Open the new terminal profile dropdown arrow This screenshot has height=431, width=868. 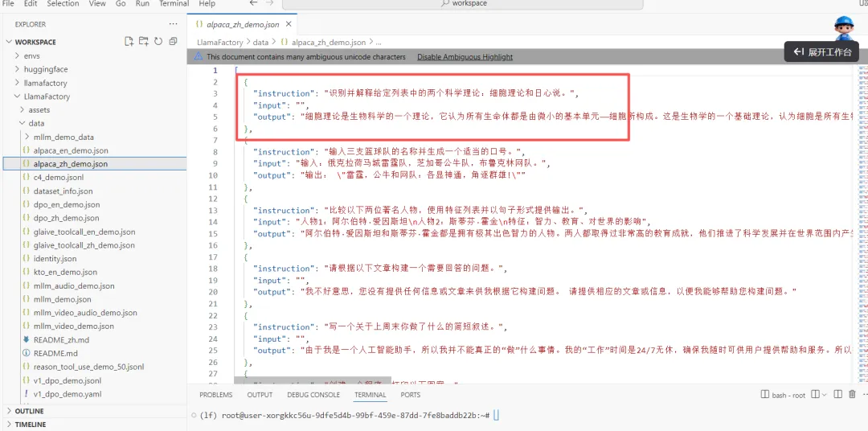pos(825,395)
